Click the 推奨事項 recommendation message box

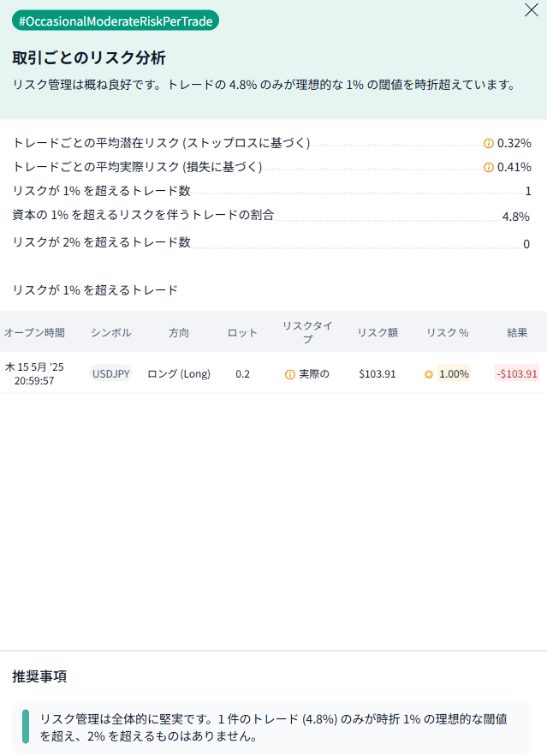274,727
